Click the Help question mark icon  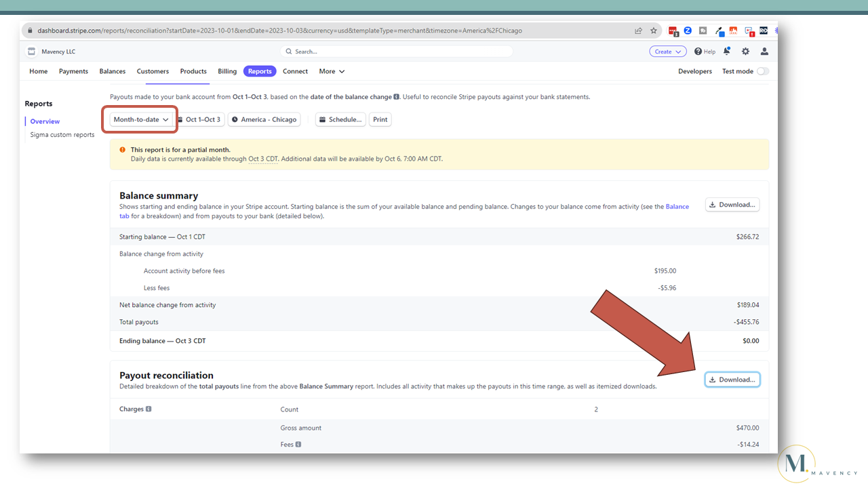(698, 52)
